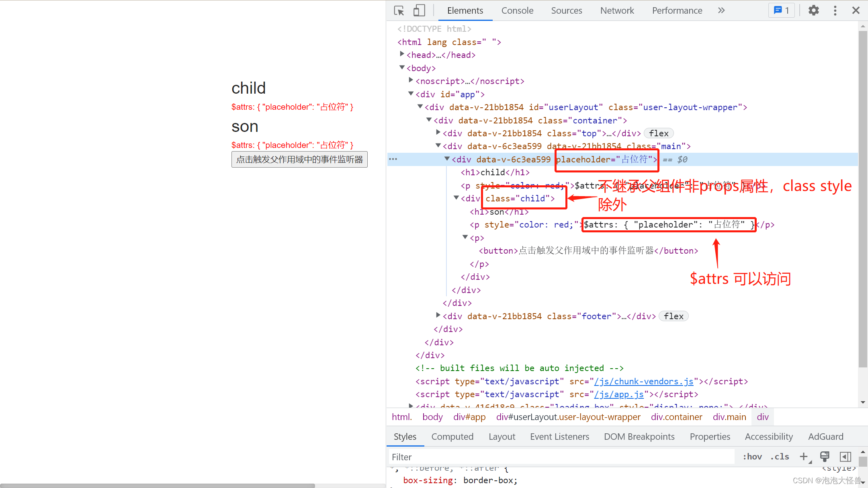Select body in the breadcrumb trail
This screenshot has height=488, width=868.
pos(432,417)
